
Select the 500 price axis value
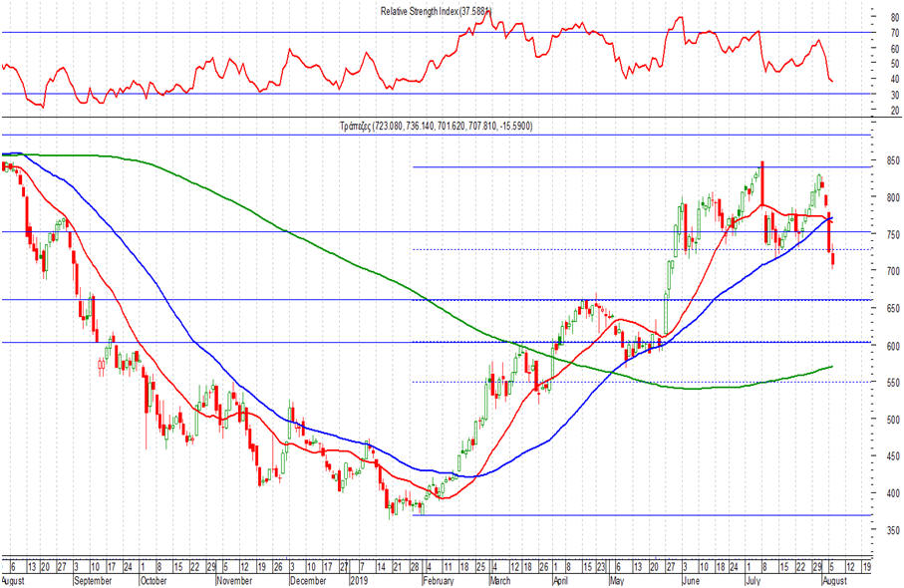(893, 420)
